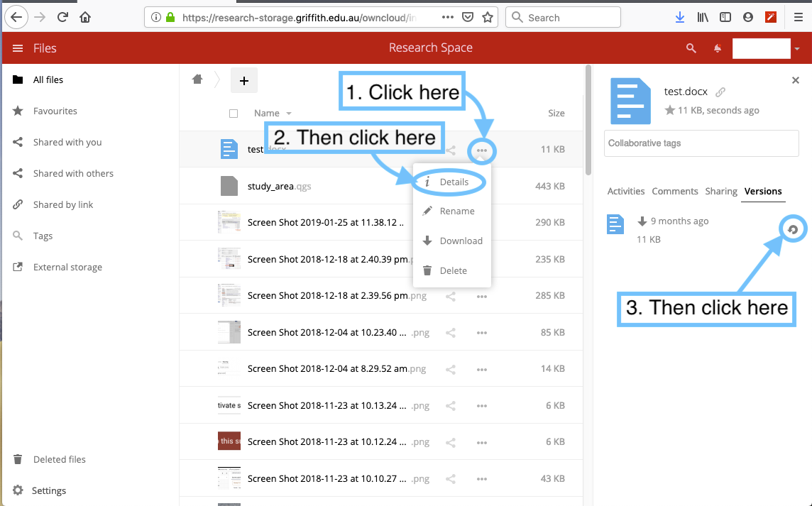The width and height of the screenshot is (812, 506).
Task: Click the restore version icon
Action: click(x=793, y=229)
